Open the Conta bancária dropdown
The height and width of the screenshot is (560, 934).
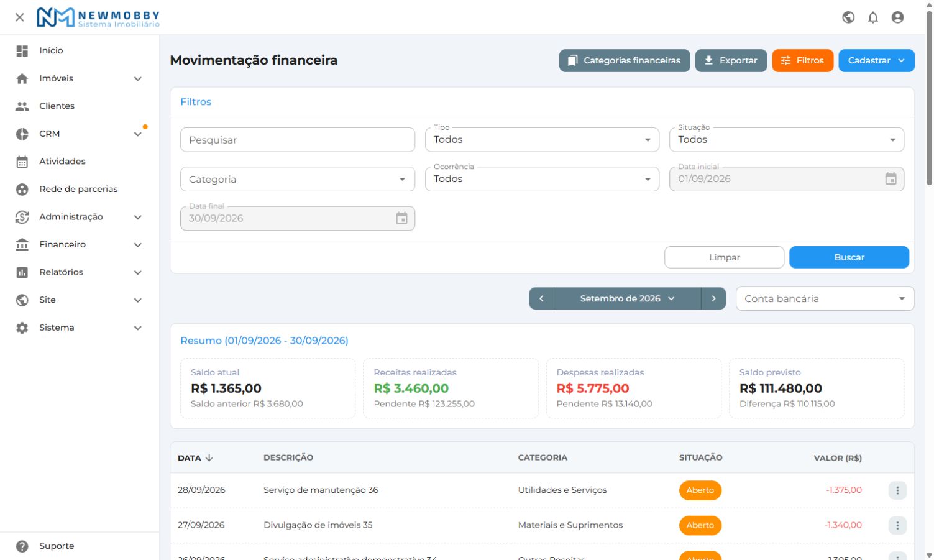825,298
